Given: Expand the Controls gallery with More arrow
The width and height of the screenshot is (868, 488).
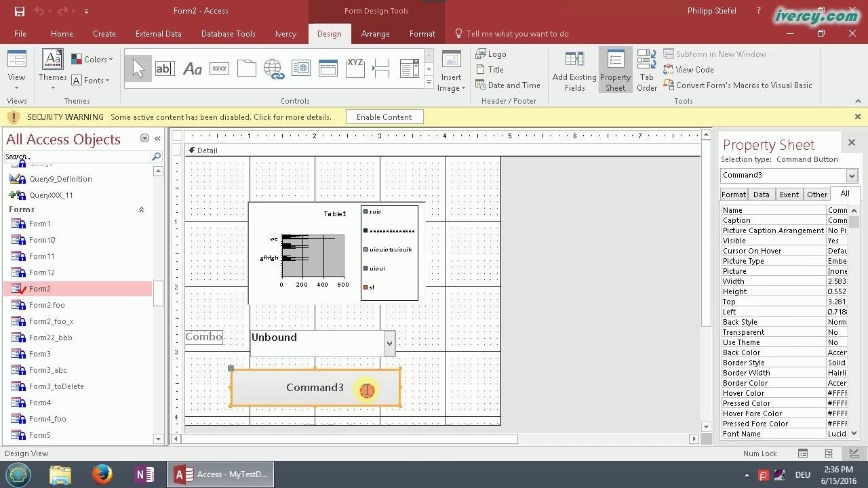Looking at the screenshot, I should click(429, 83).
